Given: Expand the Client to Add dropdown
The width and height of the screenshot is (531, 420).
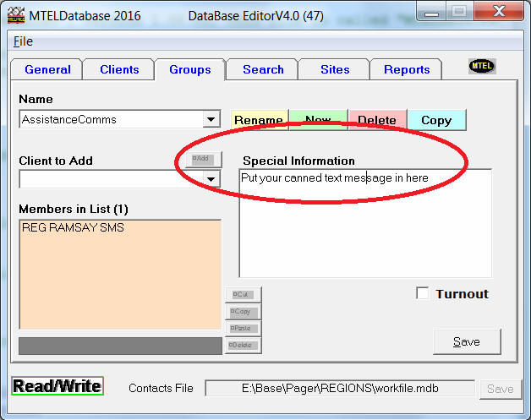Looking at the screenshot, I should [x=211, y=179].
